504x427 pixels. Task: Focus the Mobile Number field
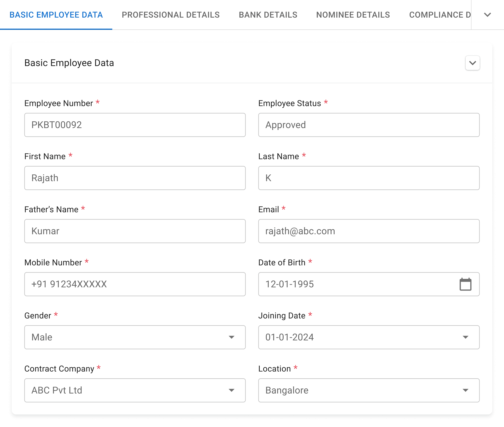point(135,284)
